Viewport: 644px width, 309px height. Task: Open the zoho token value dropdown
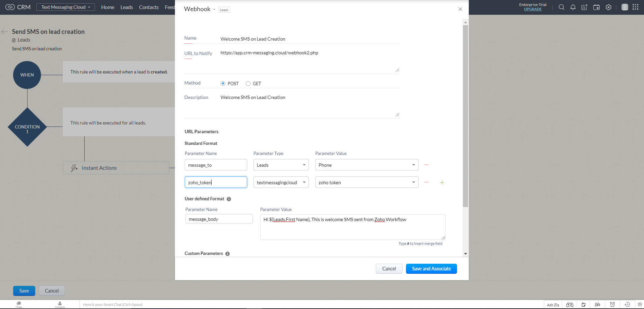[x=367, y=182]
